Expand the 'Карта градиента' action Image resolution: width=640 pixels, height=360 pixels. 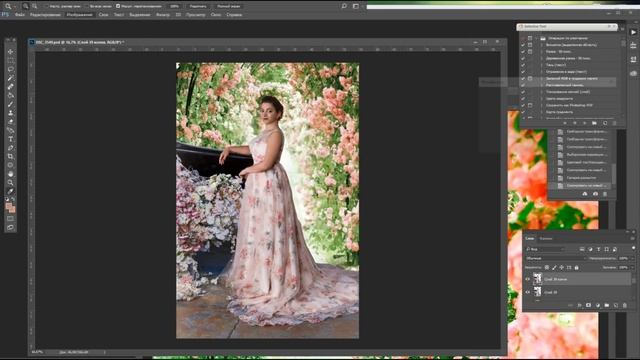point(542,112)
